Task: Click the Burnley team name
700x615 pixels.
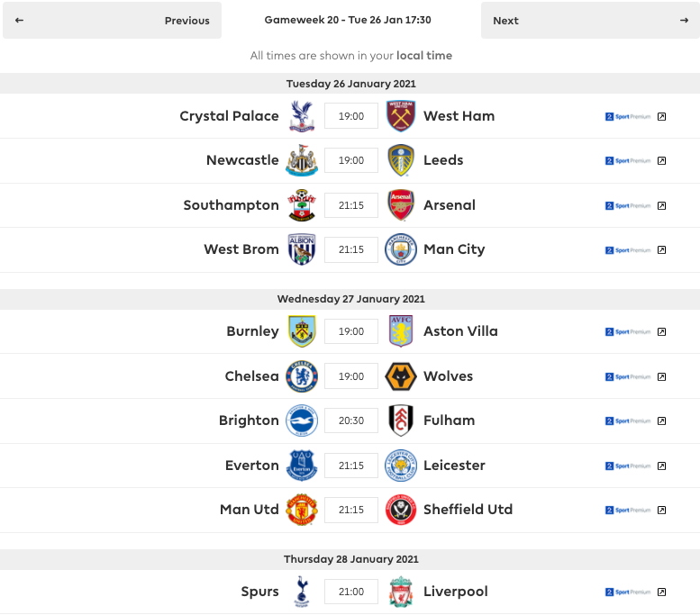Action: [252, 331]
